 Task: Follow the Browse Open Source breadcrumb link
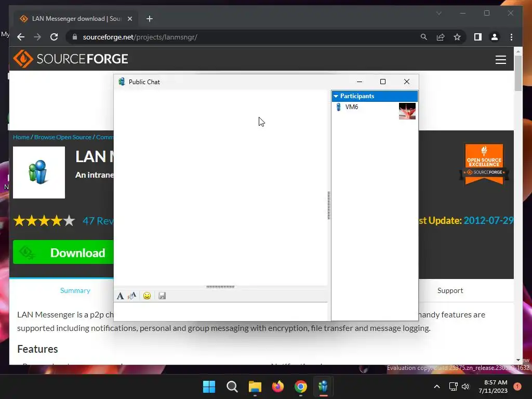[63, 137]
